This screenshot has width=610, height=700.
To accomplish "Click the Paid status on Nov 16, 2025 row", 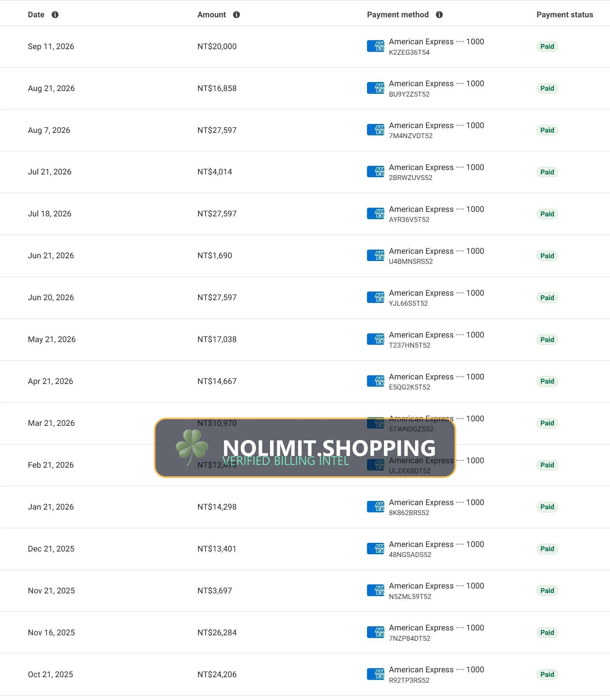I will 547,632.
